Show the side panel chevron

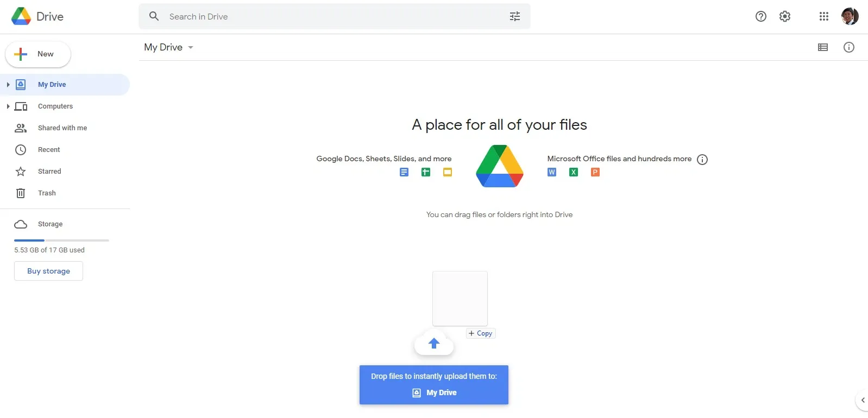[x=863, y=400]
